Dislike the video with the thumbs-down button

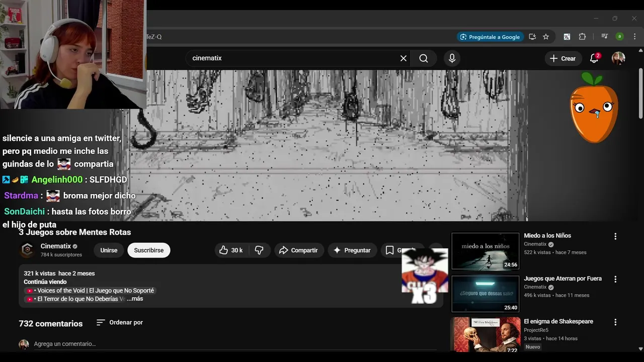point(259,250)
